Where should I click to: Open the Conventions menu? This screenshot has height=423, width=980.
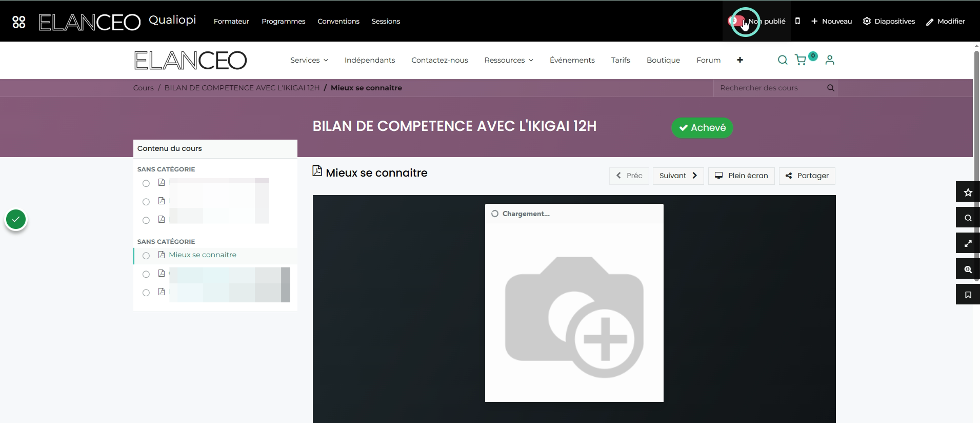tap(338, 21)
